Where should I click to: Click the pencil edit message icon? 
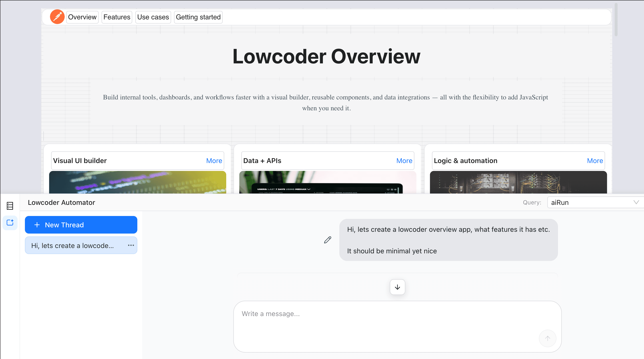(328, 240)
